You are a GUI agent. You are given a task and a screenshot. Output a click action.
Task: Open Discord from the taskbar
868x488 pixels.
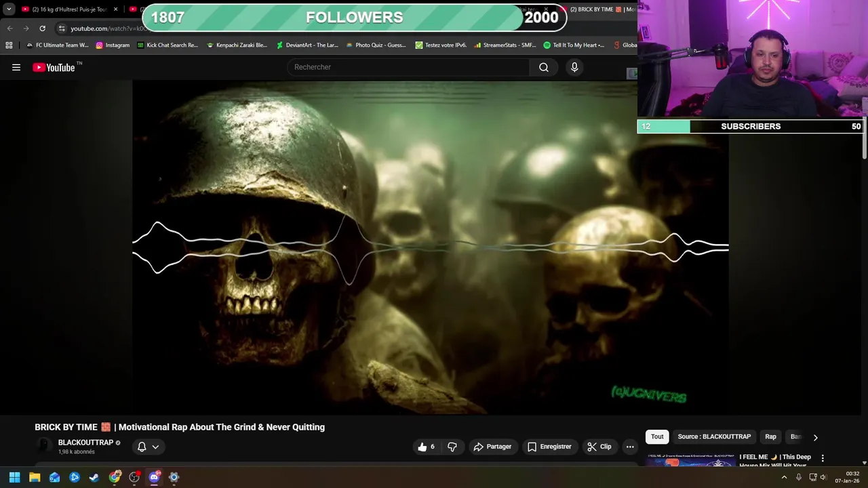click(x=154, y=477)
